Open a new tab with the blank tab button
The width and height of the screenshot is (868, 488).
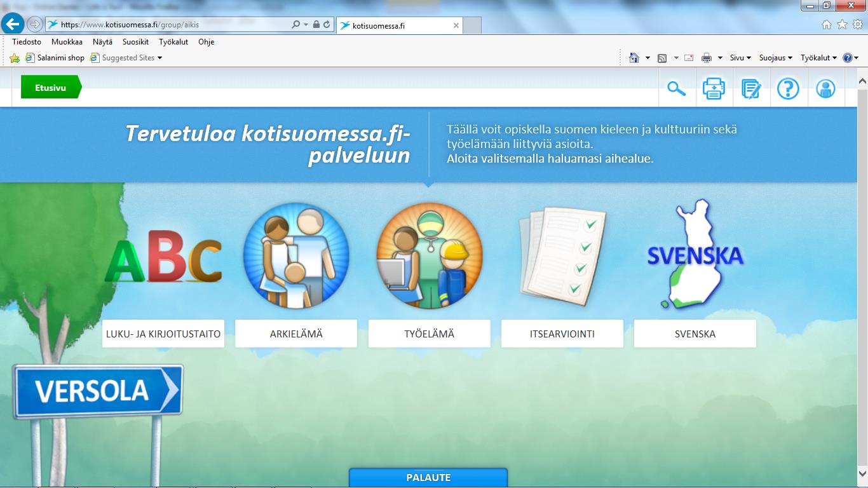472,25
